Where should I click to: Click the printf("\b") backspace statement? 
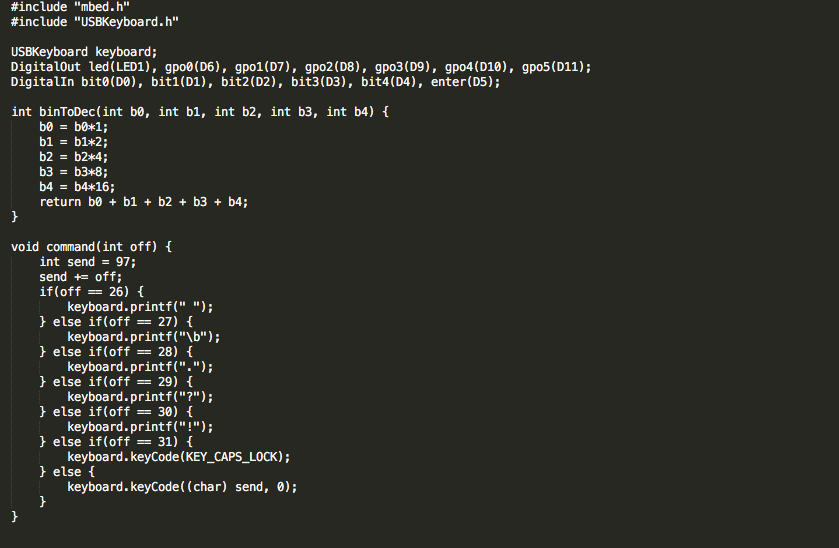[x=143, y=337]
